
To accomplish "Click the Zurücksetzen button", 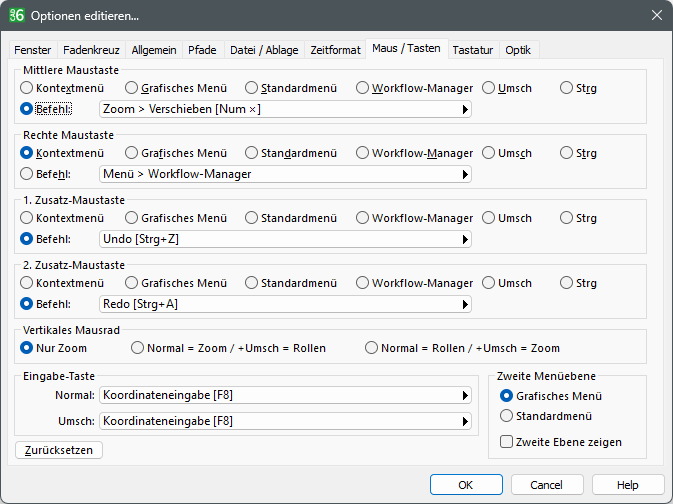I will coord(59,450).
